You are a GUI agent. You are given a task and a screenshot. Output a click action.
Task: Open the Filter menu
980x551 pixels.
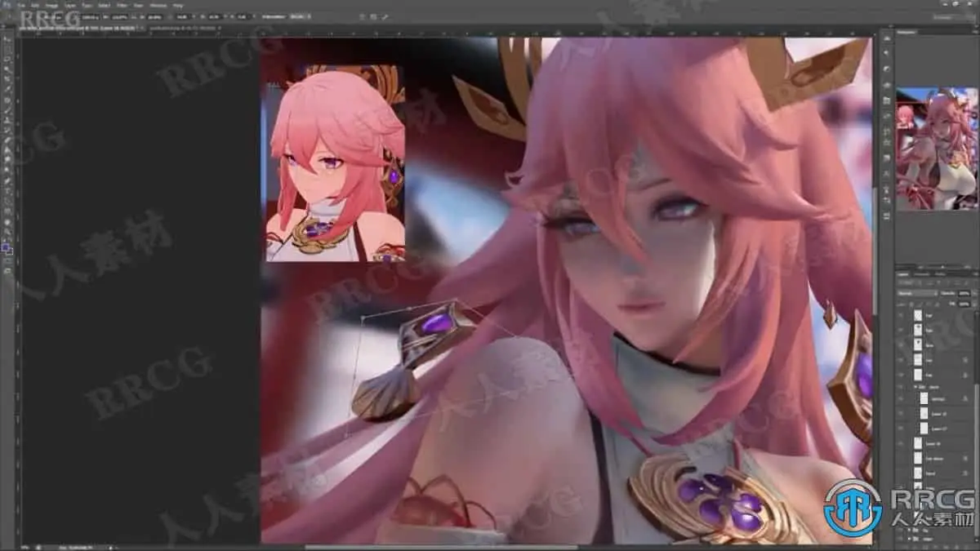(x=121, y=5)
